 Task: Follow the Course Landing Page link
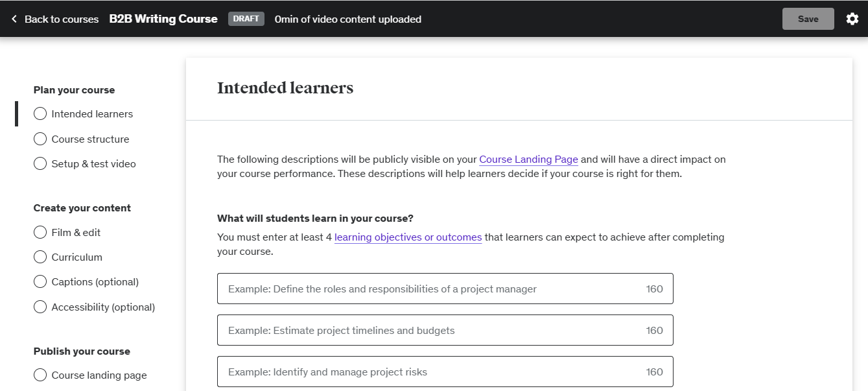pyautogui.click(x=528, y=160)
